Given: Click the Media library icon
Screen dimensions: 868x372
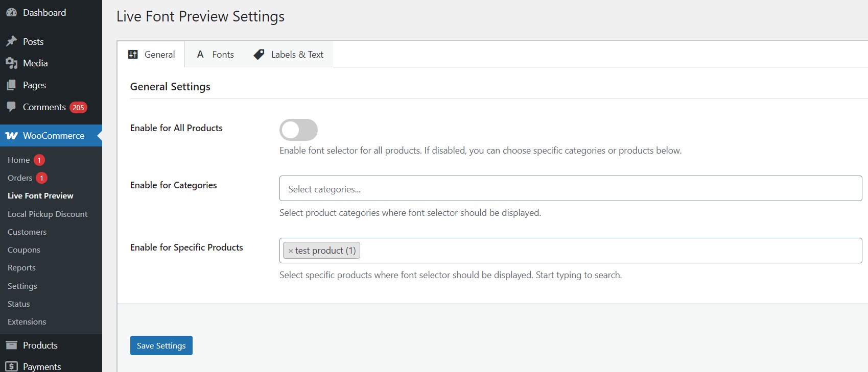Looking at the screenshot, I should [x=11, y=63].
